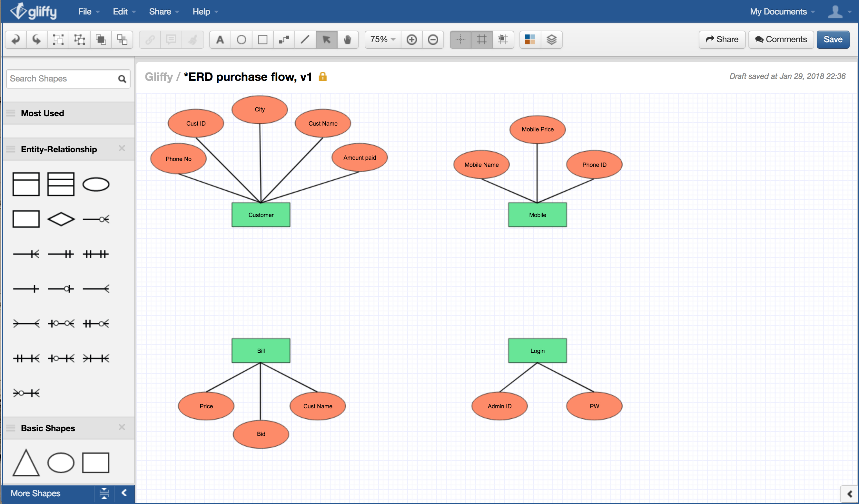Select the diamond/rhombus shape tool
This screenshot has width=859, height=504.
coord(60,218)
